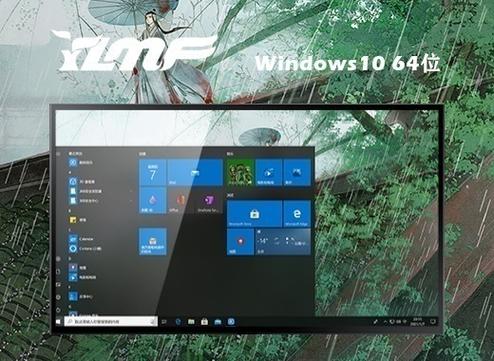494x361 pixels.
Task: Click the taskbar clock and date
Action: 417,322
